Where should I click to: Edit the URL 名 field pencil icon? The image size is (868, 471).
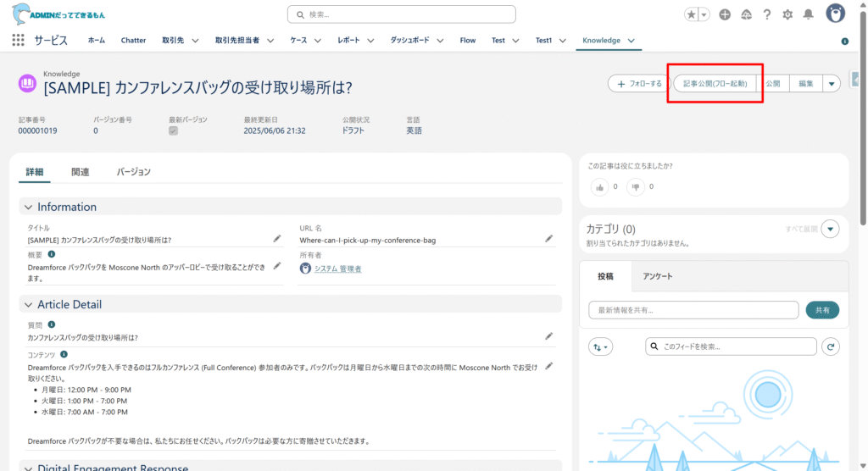(x=548, y=239)
